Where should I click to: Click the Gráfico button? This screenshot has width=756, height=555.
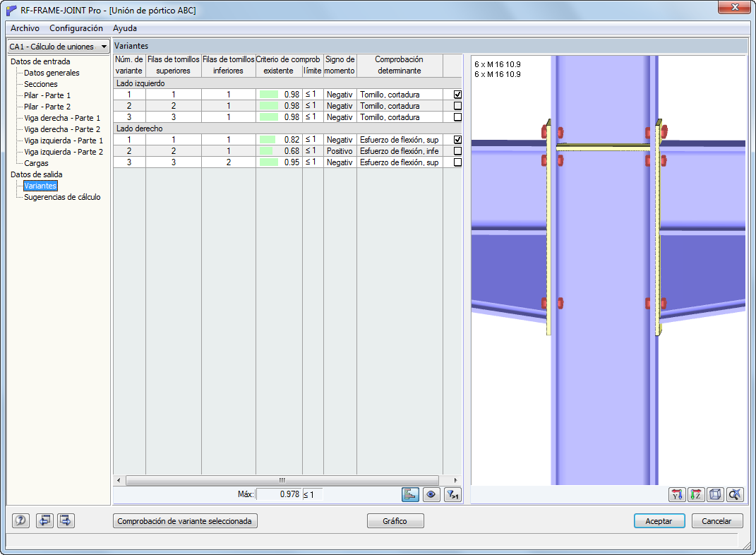click(395, 521)
